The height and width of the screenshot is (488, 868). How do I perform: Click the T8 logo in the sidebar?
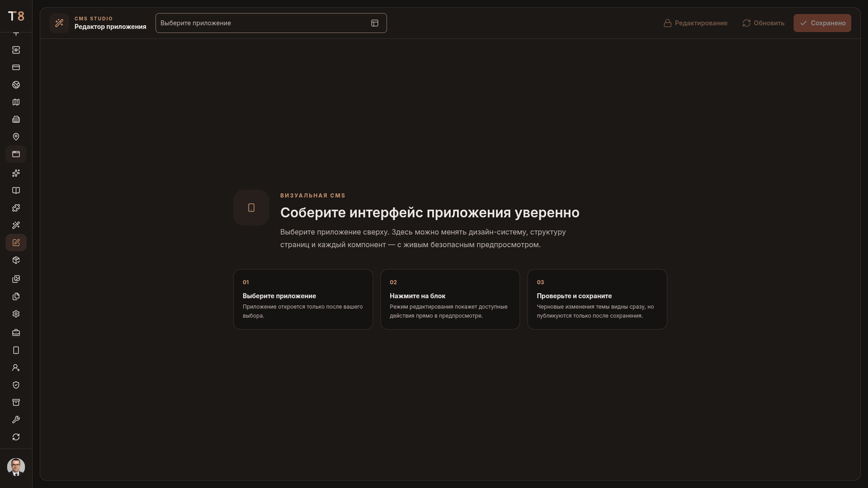point(16,16)
